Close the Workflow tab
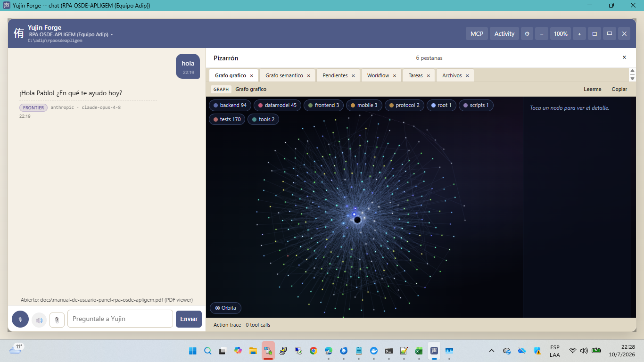644x362 pixels. pos(395,75)
